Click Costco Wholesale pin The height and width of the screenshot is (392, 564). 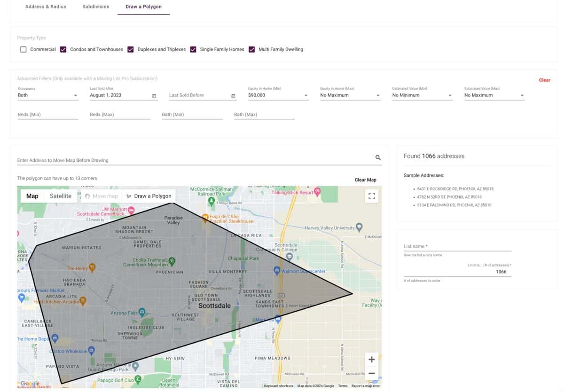(x=92, y=350)
